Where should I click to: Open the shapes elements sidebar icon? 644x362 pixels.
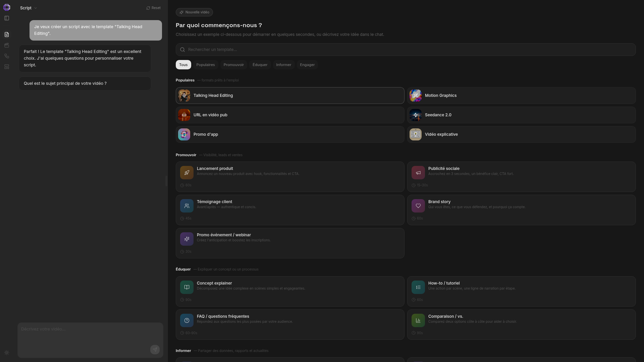point(7,56)
